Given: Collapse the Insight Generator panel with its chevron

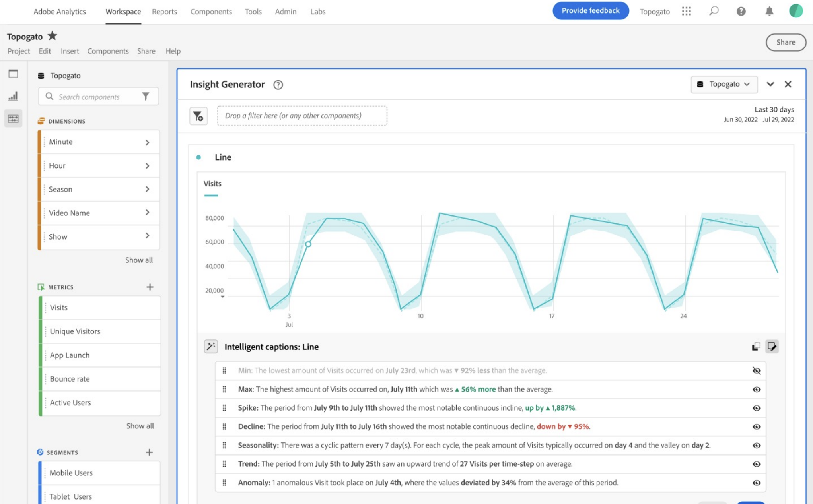Looking at the screenshot, I should click(x=770, y=84).
